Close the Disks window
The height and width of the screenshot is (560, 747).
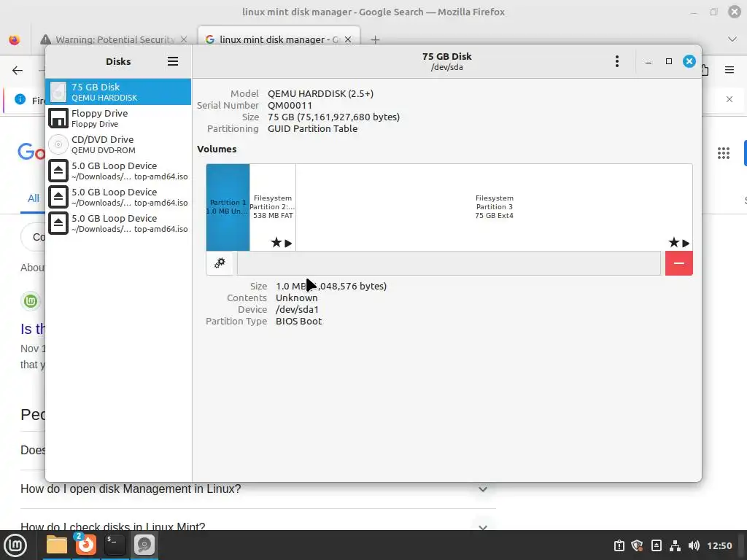pos(689,61)
